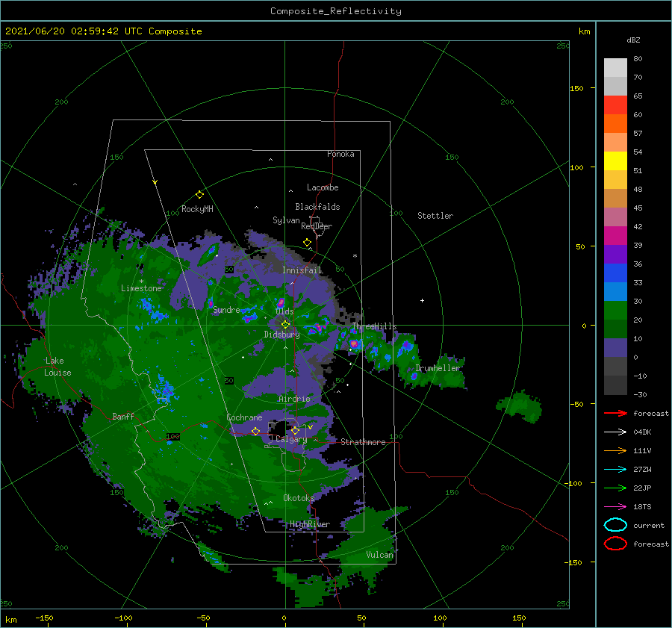Click the yellow diamond marker below Cochrane
The height and width of the screenshot is (628, 672).
[255, 431]
